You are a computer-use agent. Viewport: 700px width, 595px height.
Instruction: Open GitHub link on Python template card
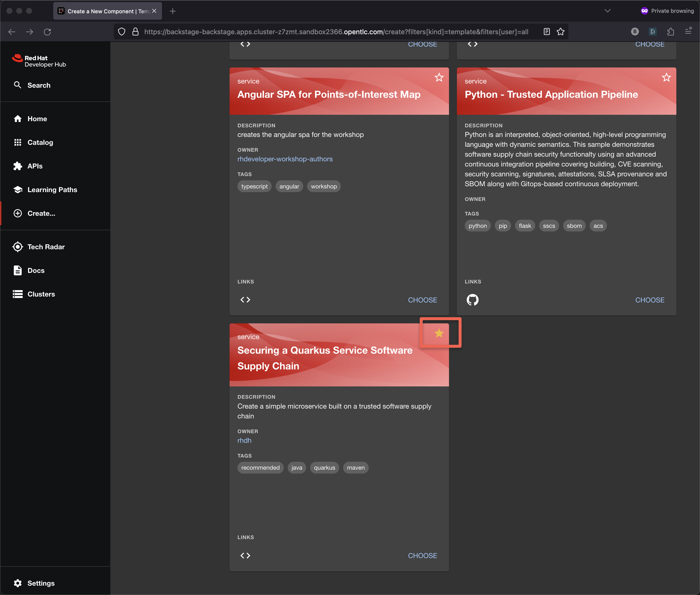point(472,299)
